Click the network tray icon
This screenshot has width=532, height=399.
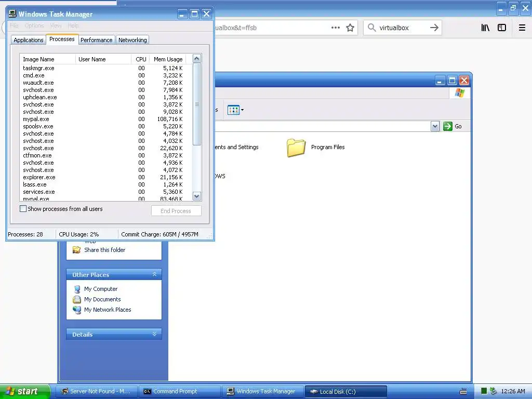[494, 391]
